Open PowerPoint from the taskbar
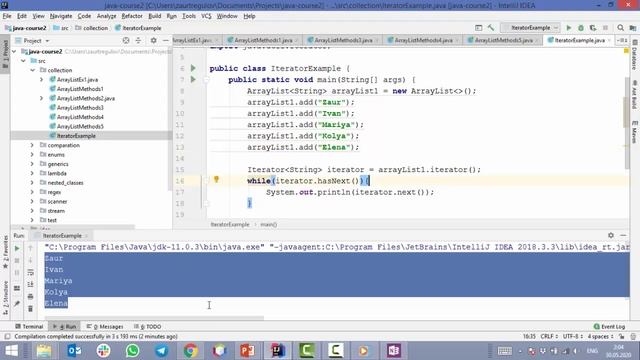Image resolution: width=640 pixels, height=360 pixels. [x=248, y=351]
